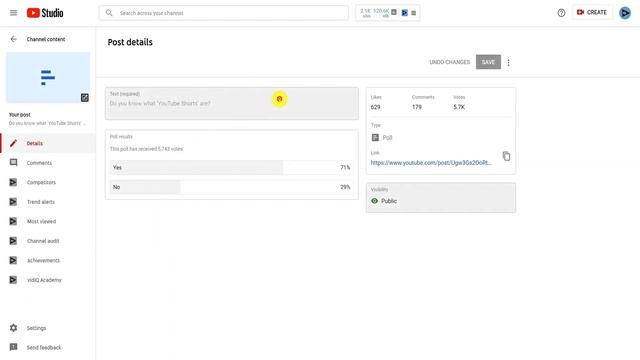Image resolution: width=640 pixels, height=360 pixels.
Task: Click the green eye visibility icon
Action: [x=374, y=201]
